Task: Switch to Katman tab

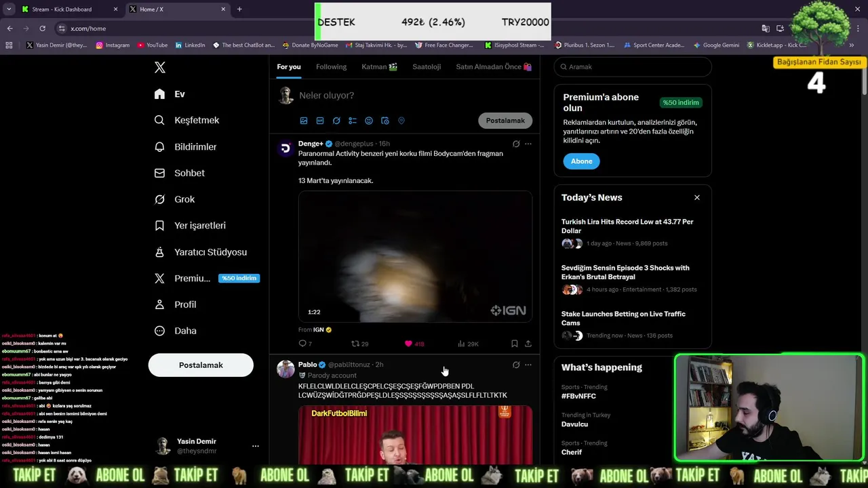Action: [379, 66]
